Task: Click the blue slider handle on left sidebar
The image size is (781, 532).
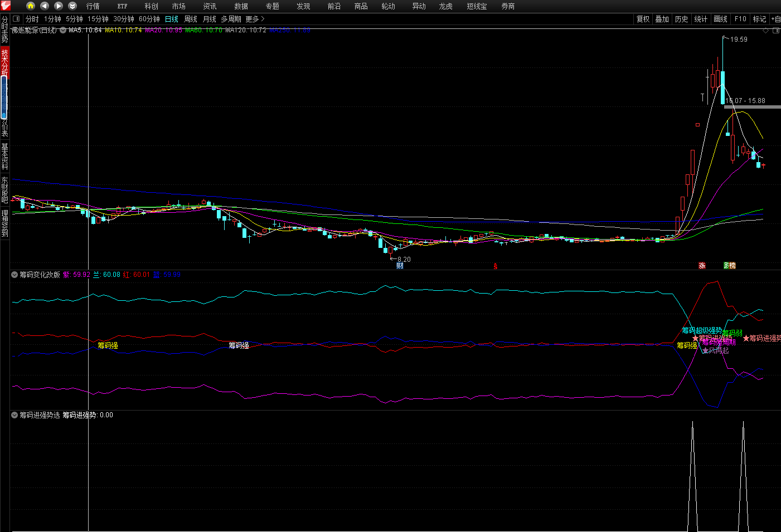Action: [x=4, y=97]
